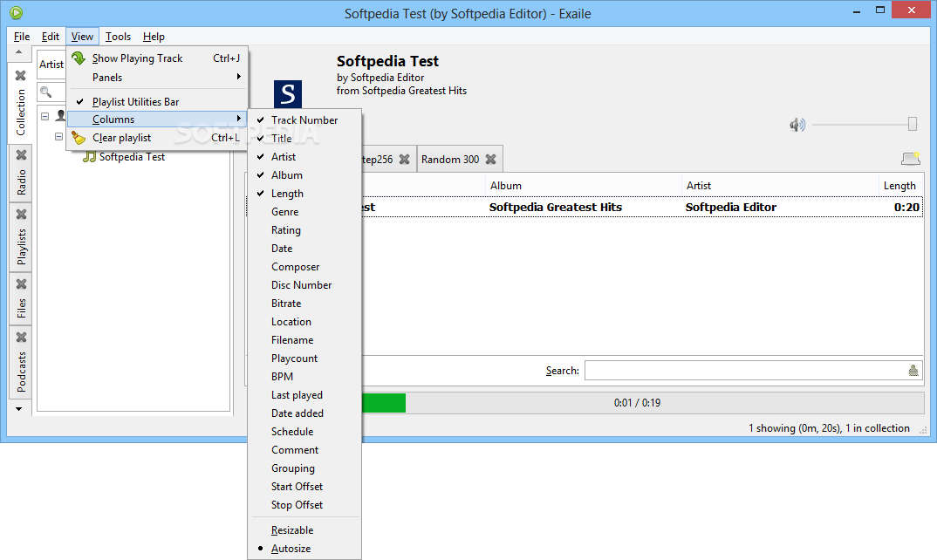937x560 pixels.
Task: Select the Autosize radio option
Action: 304,549
